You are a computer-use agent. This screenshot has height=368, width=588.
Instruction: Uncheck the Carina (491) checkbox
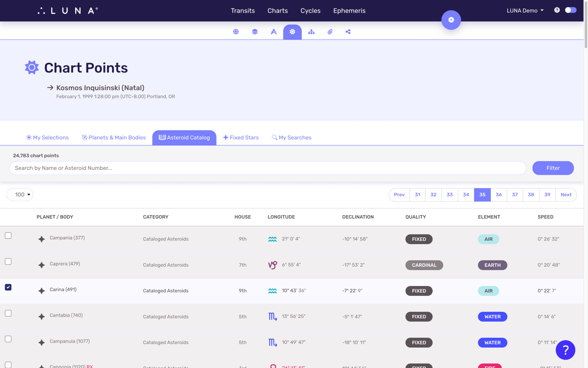point(8,287)
